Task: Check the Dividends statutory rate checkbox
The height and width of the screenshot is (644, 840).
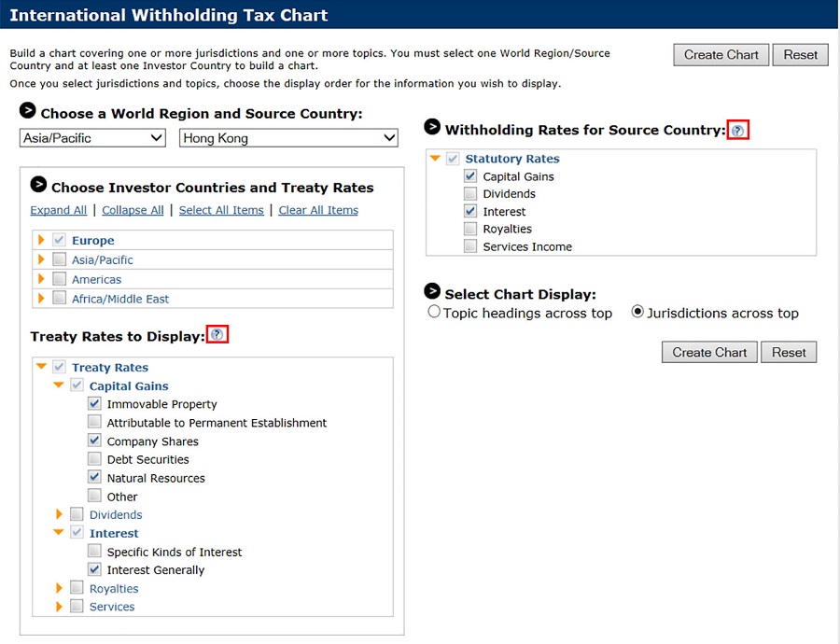Action: pyautogui.click(x=470, y=194)
